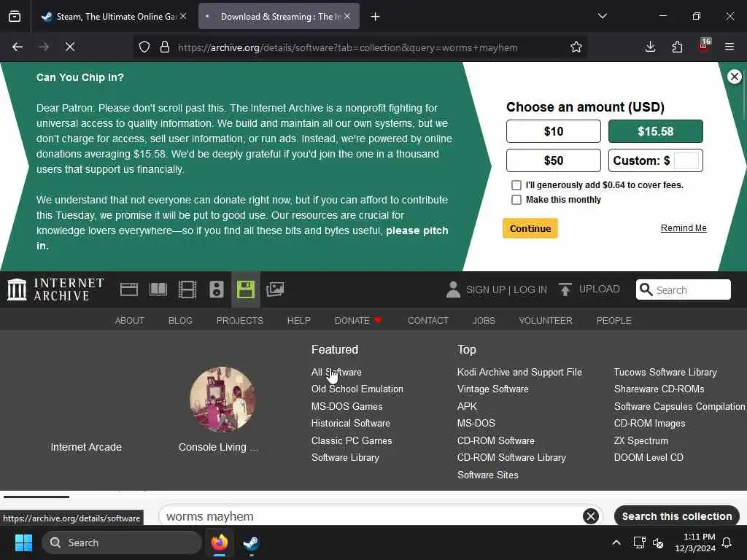Check the Make this monthly box
Viewport: 747px width, 560px height.
(x=516, y=200)
